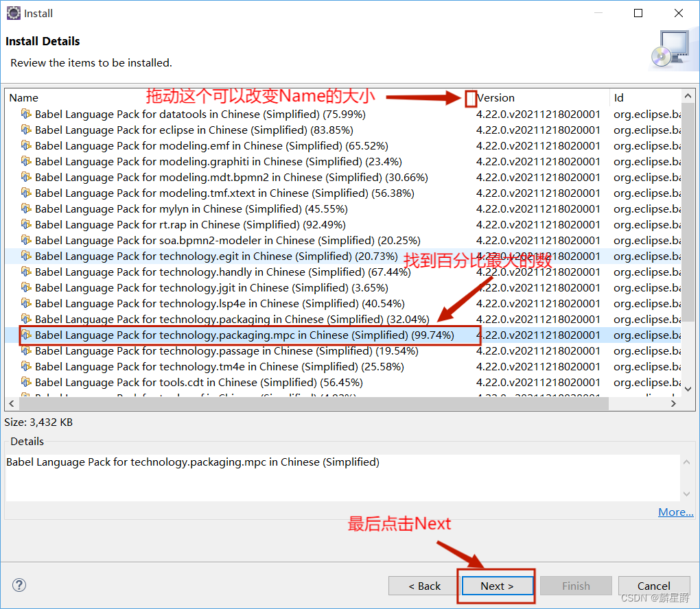Select the technology.lsp4e (40.54%) row
Screen dimensions: 700x609
343,303
